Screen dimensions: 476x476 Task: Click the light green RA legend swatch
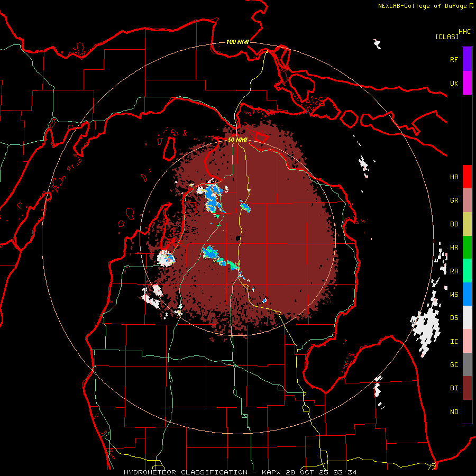(467, 270)
